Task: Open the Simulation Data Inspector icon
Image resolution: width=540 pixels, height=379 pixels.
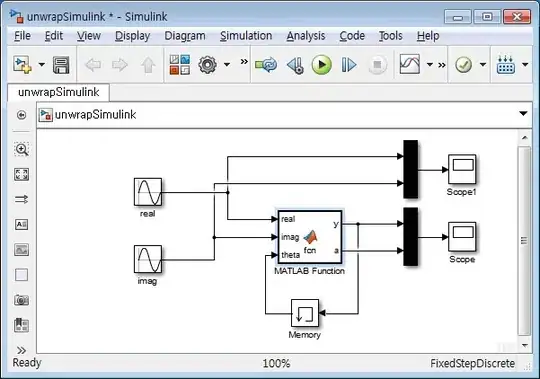Action: click(x=410, y=64)
